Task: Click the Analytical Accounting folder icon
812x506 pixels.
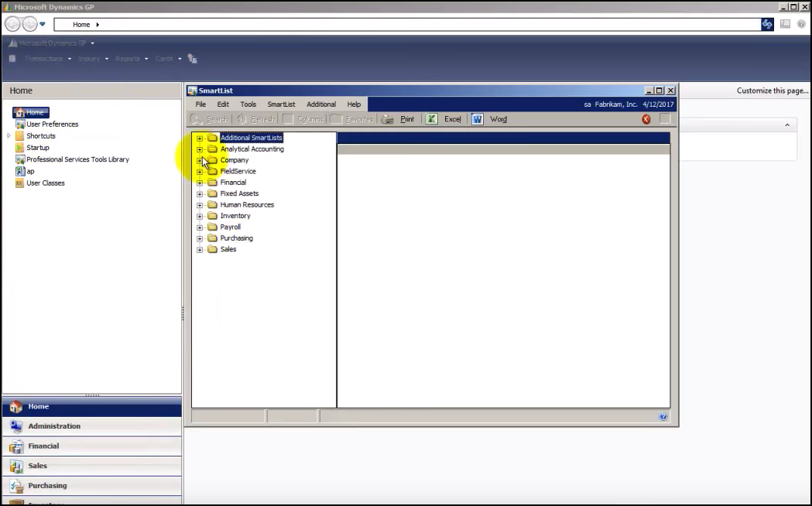Action: (x=212, y=149)
